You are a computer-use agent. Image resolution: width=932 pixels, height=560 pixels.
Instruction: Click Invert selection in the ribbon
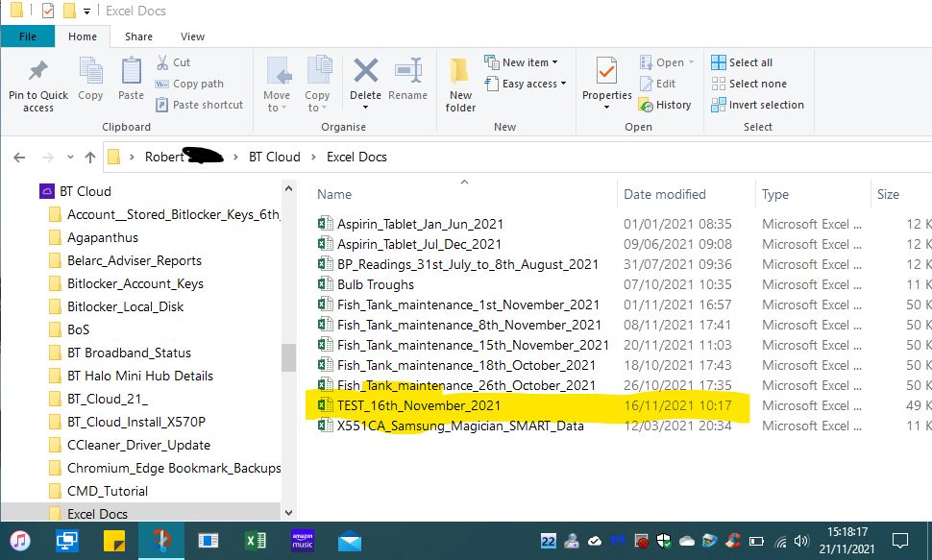(757, 105)
